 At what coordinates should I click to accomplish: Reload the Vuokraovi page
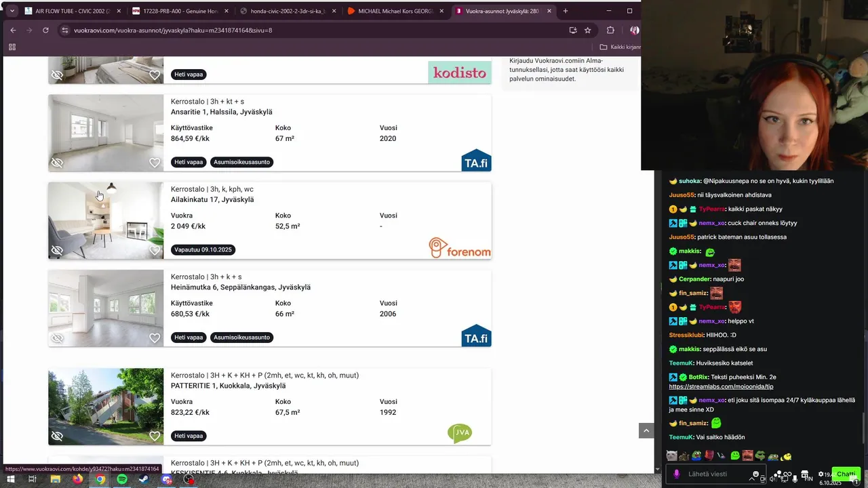tap(45, 30)
